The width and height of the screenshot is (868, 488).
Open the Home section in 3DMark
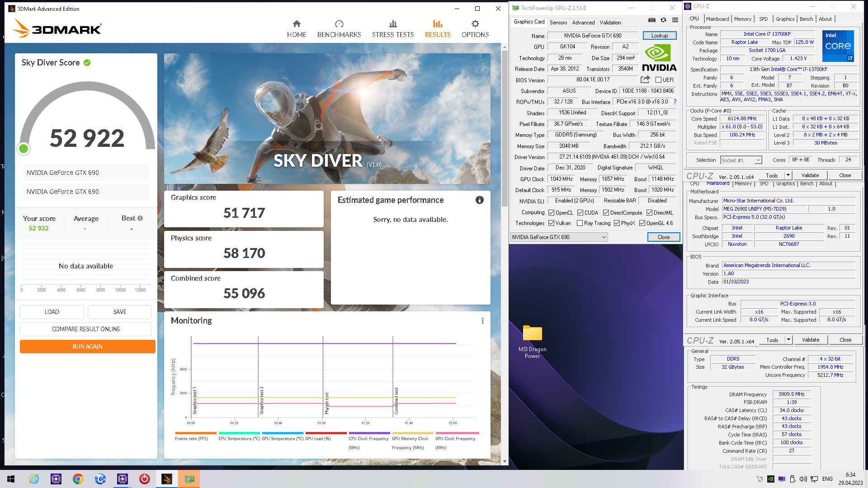point(297,29)
